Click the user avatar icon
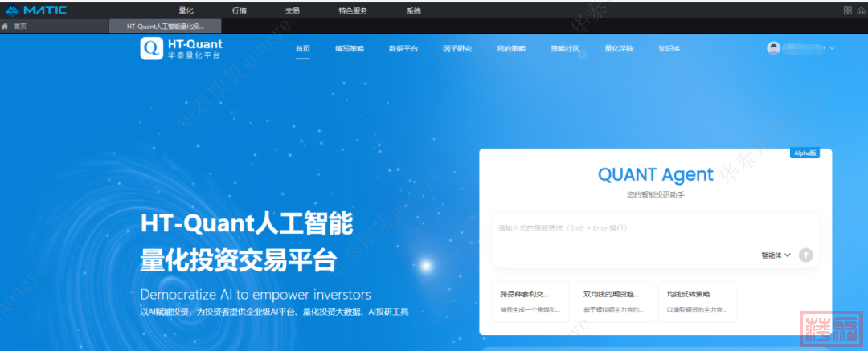Image resolution: width=868 pixels, height=351 pixels. [x=774, y=48]
